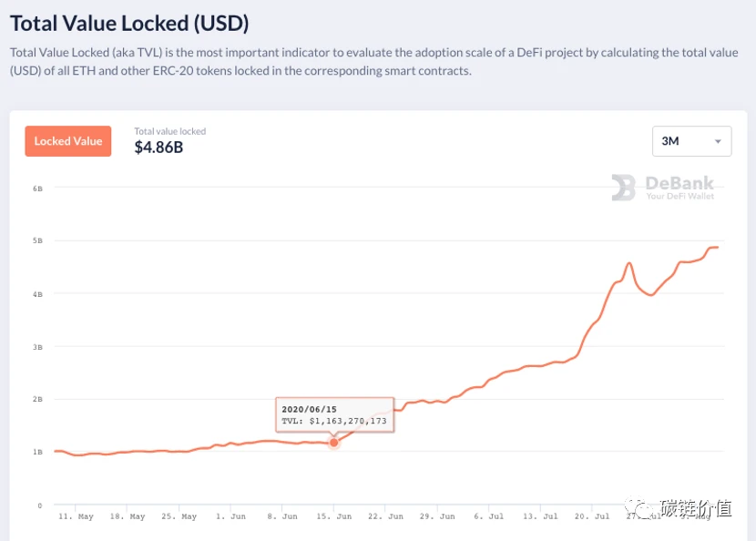Click the Total Value Locked (USD) heading
This screenshot has width=756, height=541.
[x=129, y=23]
